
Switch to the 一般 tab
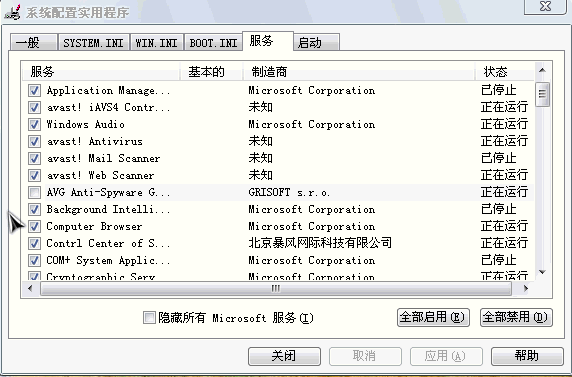pyautogui.click(x=34, y=43)
